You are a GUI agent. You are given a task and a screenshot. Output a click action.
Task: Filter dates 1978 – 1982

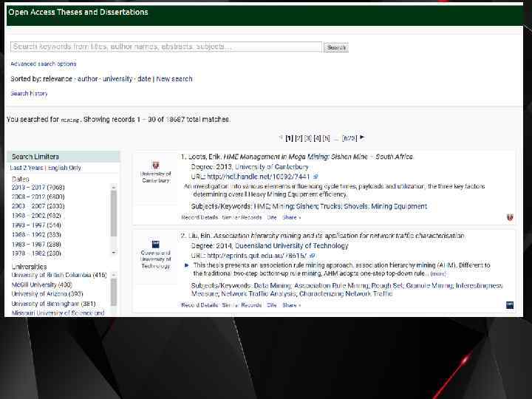[36, 253]
